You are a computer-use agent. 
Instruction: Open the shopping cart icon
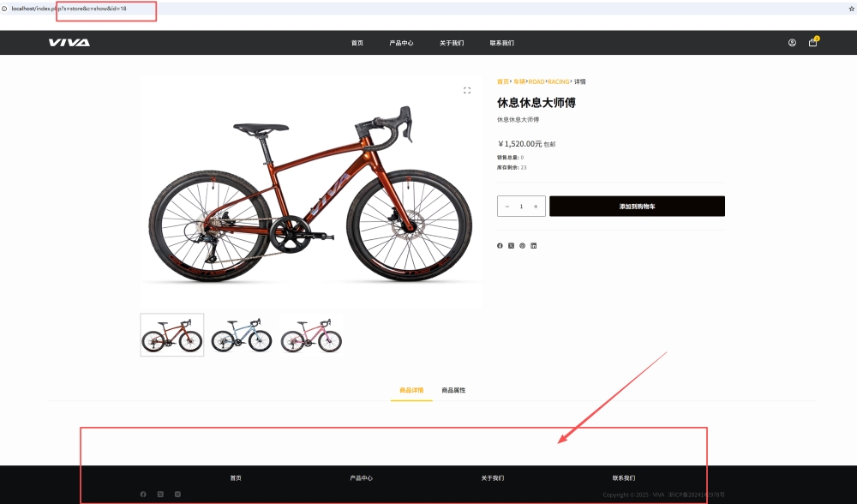tap(812, 42)
